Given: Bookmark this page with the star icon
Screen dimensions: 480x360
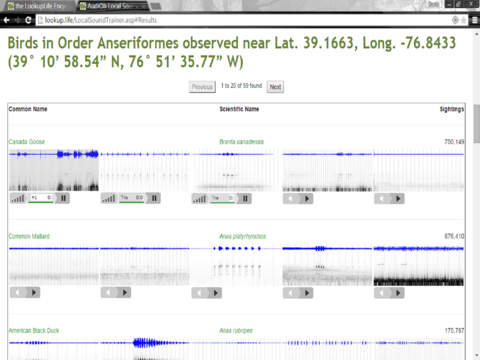Looking at the screenshot, I should point(463,20).
